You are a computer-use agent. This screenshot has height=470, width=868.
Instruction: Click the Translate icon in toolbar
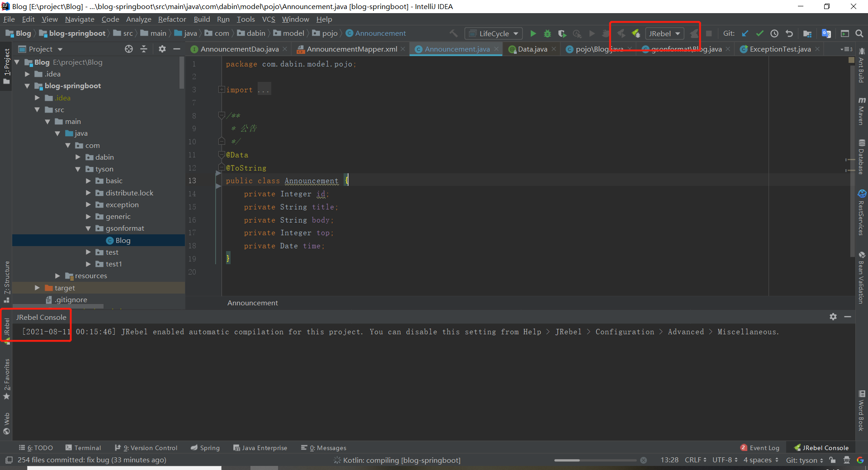click(x=826, y=33)
